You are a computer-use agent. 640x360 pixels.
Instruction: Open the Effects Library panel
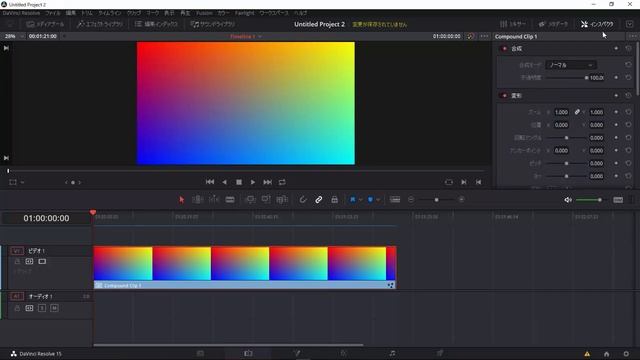point(100,24)
